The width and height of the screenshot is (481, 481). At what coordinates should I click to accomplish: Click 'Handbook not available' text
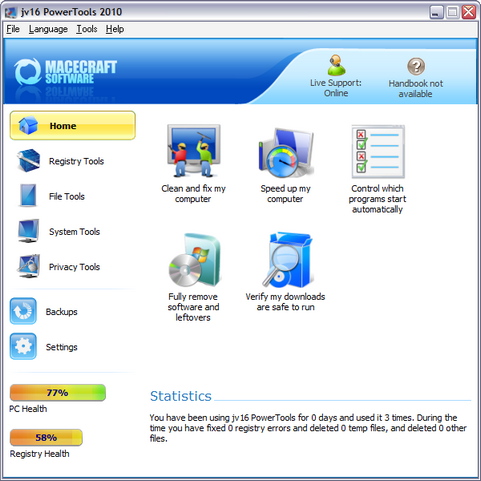[416, 89]
